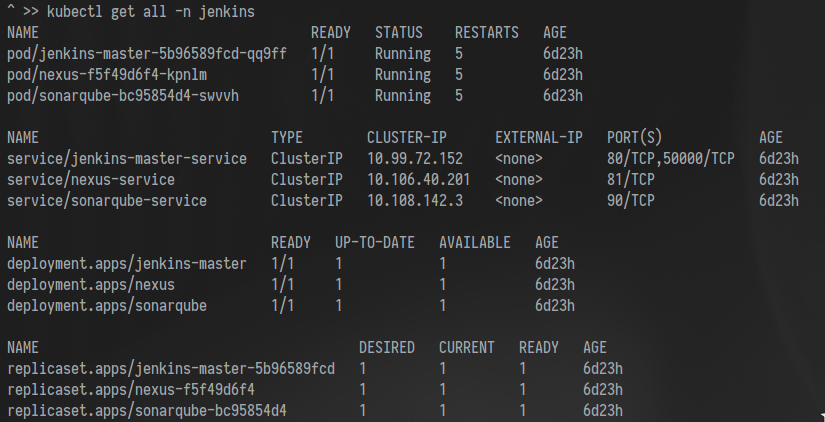Select service/nexus-service name
Screen dimensions: 825x422
coord(91,180)
